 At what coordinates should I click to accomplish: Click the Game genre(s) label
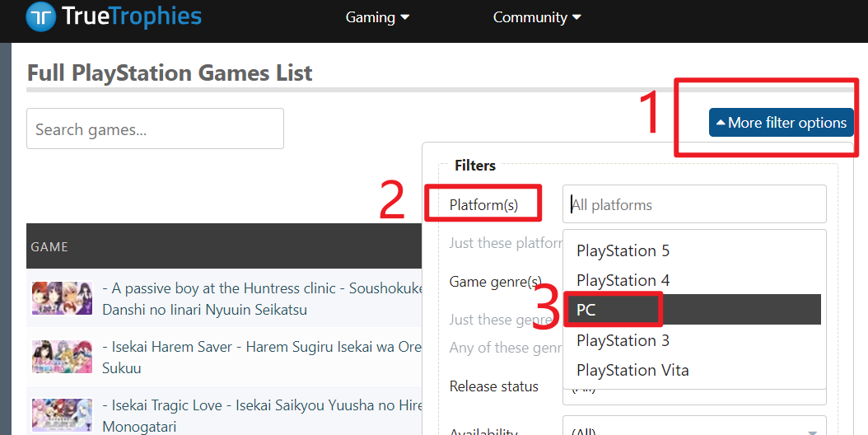496,282
